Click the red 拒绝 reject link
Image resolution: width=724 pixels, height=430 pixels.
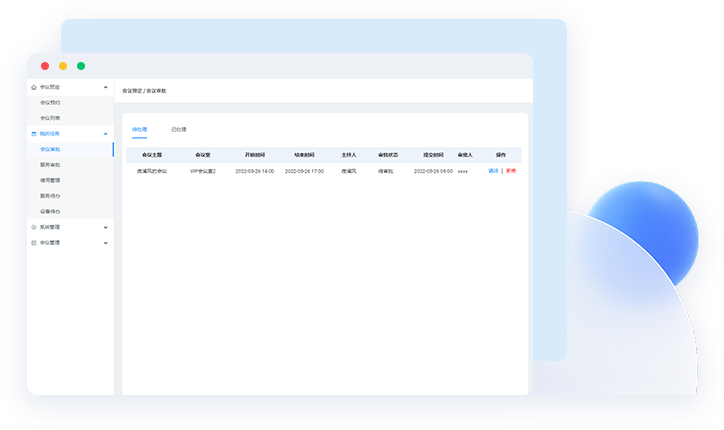tap(511, 171)
